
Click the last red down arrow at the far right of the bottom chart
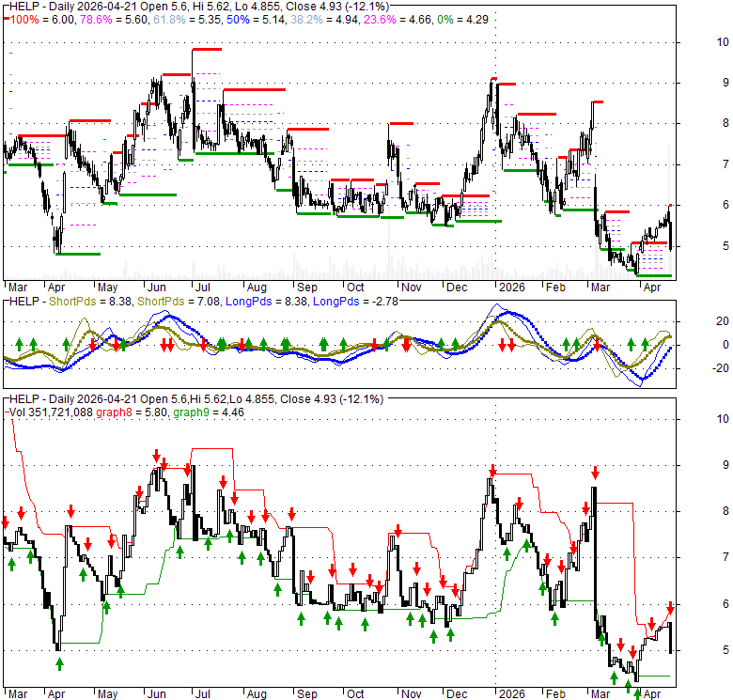click(671, 608)
